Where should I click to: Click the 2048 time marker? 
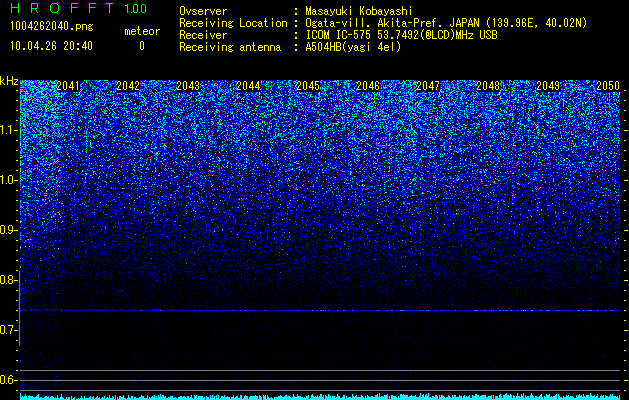pyautogui.click(x=488, y=86)
